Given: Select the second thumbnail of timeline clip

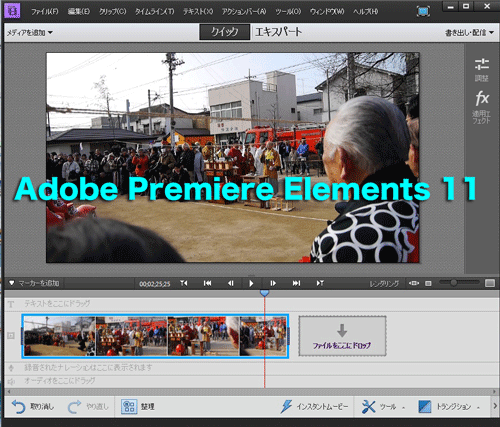Looking at the screenshot, I should (x=131, y=336).
